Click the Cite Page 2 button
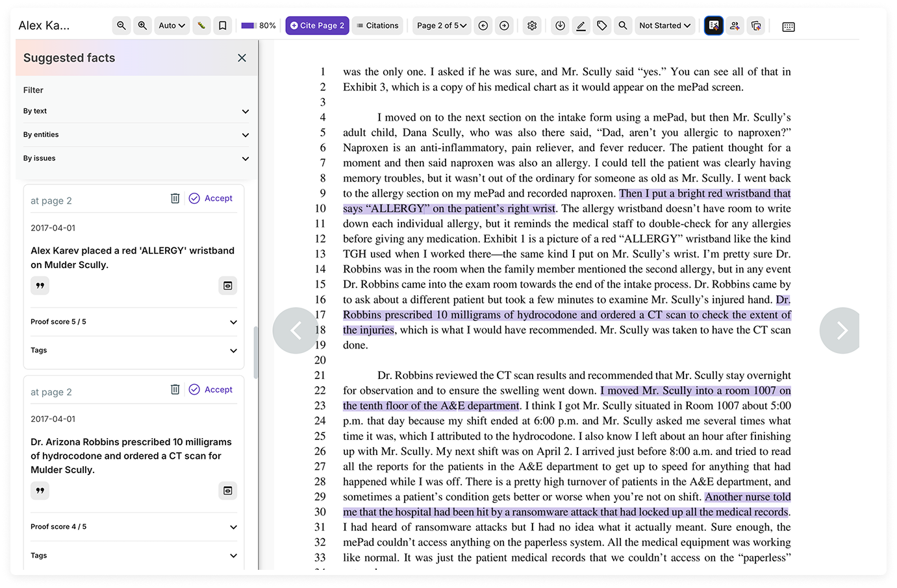The height and width of the screenshot is (588, 897). click(317, 25)
